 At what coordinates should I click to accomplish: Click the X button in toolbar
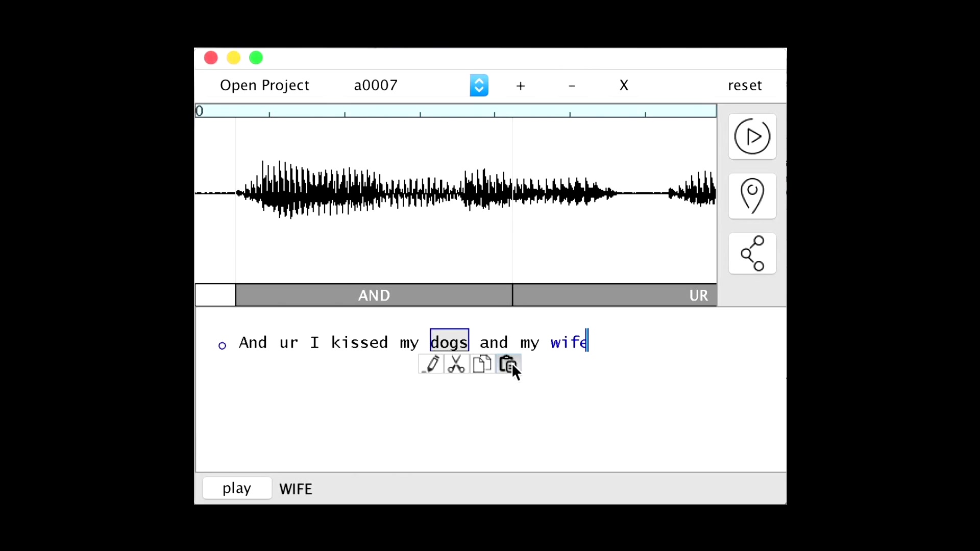click(624, 85)
